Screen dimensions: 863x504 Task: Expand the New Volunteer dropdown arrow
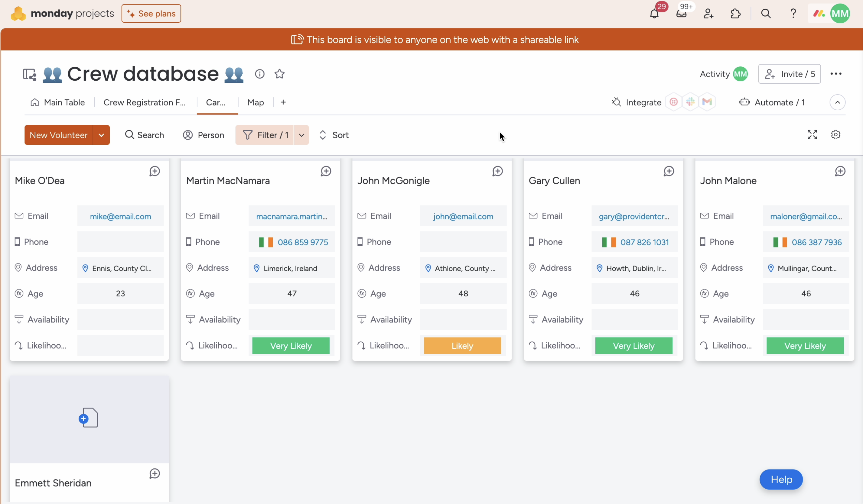click(101, 135)
